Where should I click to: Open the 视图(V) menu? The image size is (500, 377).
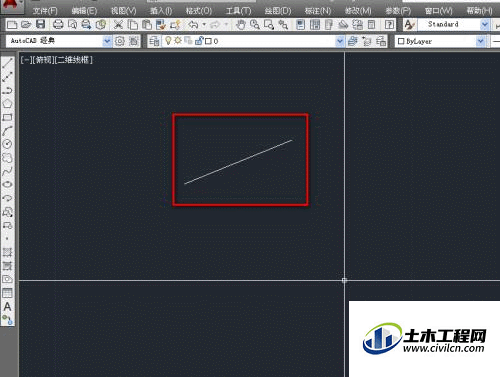click(123, 11)
